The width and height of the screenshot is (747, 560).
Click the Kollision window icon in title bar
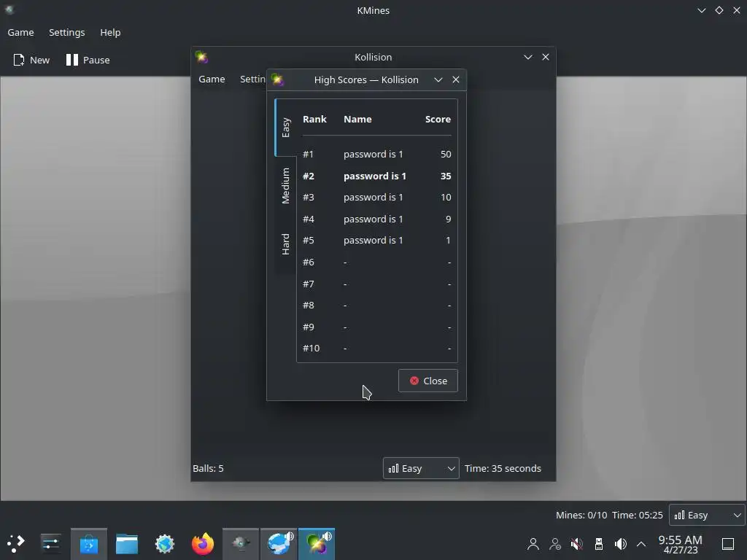pos(201,57)
